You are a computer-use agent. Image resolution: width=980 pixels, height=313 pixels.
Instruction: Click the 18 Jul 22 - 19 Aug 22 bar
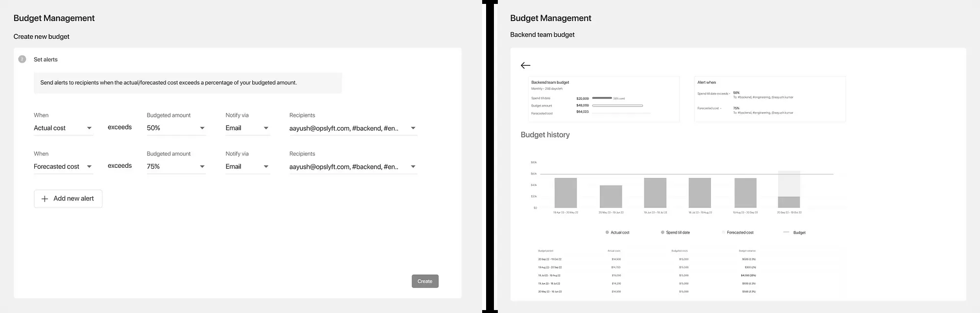tap(700, 193)
